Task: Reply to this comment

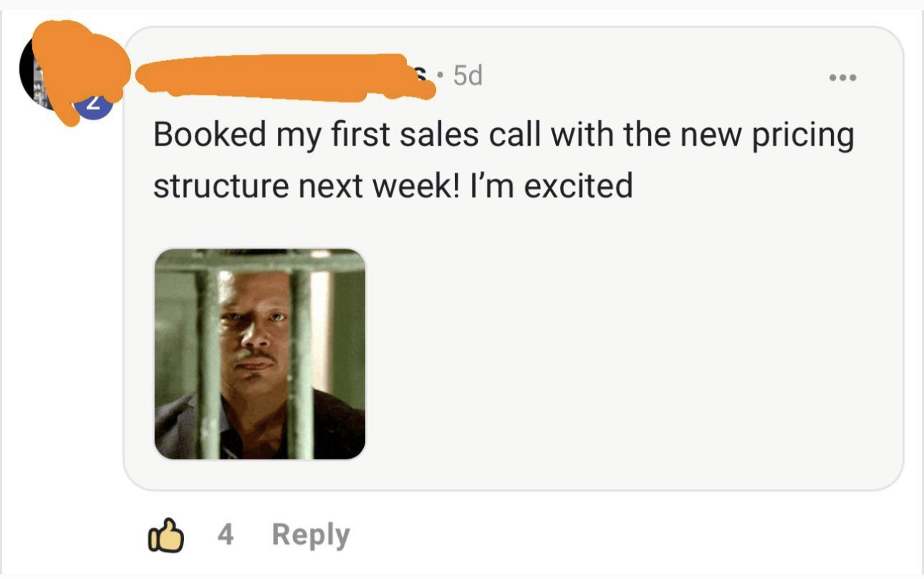Action: coord(311,535)
